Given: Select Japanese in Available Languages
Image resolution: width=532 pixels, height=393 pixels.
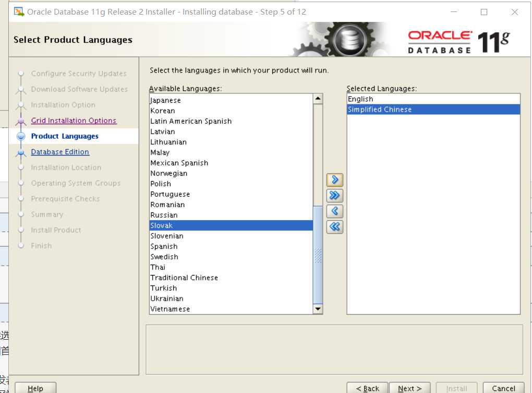Looking at the screenshot, I should tap(231, 100).
